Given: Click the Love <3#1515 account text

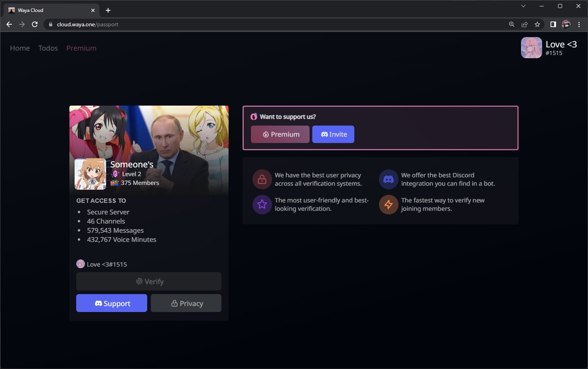Looking at the screenshot, I should click(107, 264).
